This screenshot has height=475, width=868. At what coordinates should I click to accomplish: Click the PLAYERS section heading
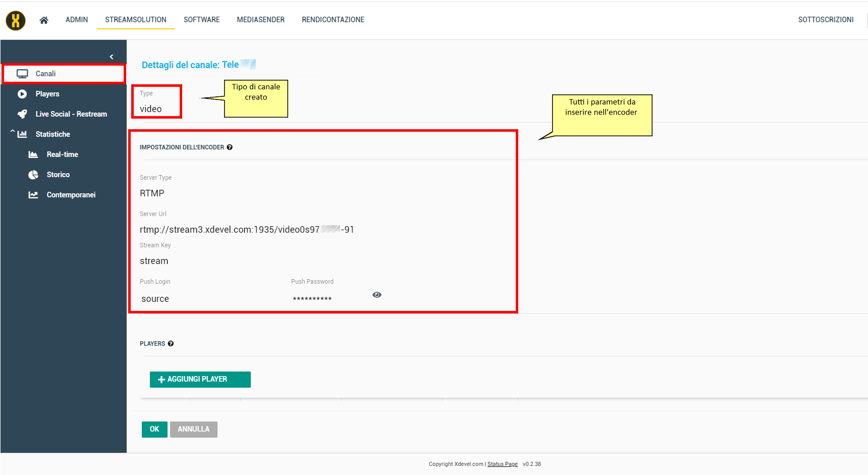tap(152, 344)
